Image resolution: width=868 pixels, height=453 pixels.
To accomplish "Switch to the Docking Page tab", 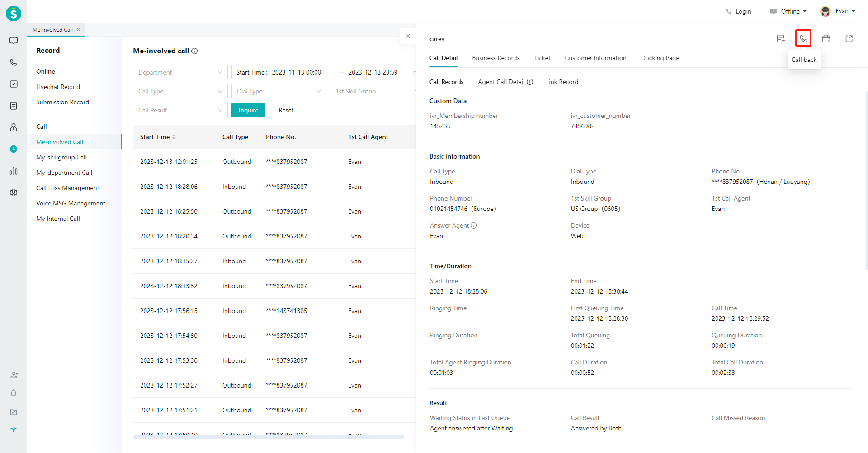I will pyautogui.click(x=660, y=58).
